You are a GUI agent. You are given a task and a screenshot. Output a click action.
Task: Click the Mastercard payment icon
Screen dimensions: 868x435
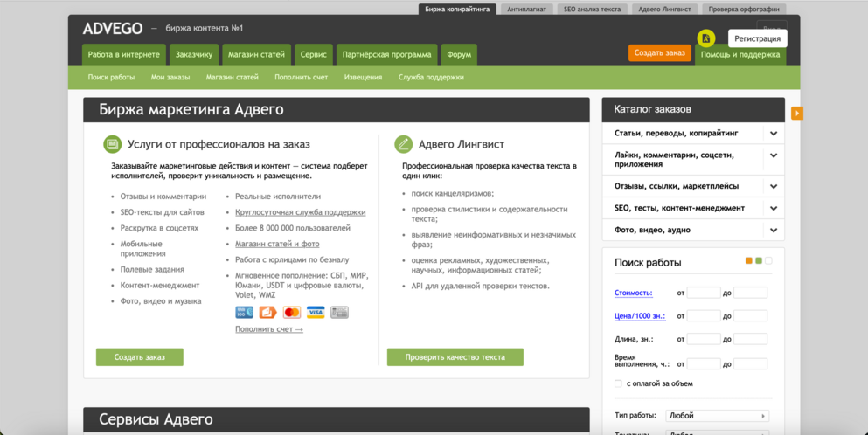(x=292, y=312)
